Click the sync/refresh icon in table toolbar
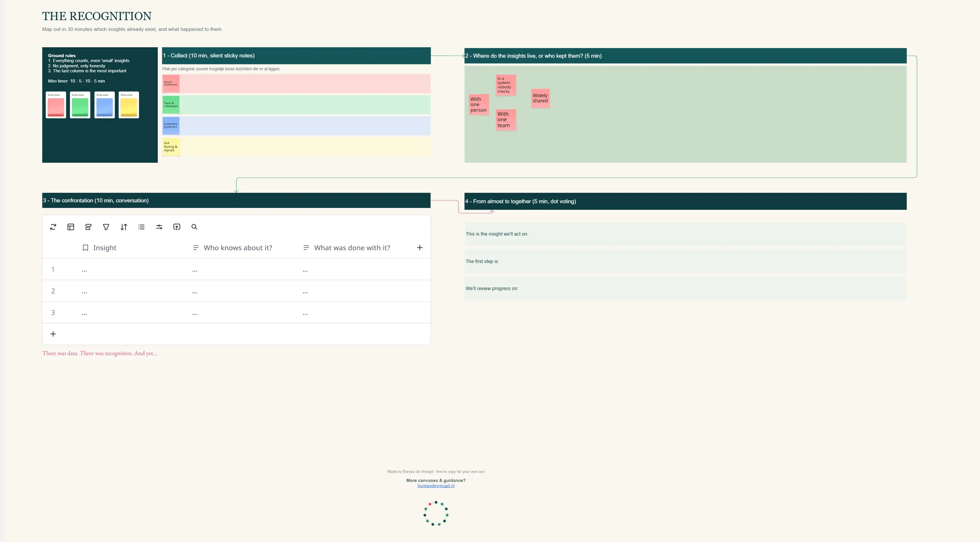Screen dimensions: 980x542 pyautogui.click(x=53, y=227)
